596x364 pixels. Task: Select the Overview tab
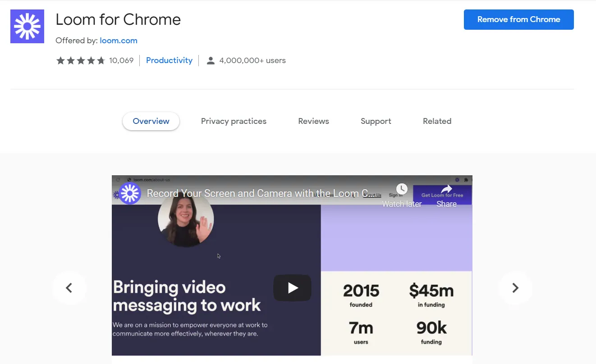151,121
